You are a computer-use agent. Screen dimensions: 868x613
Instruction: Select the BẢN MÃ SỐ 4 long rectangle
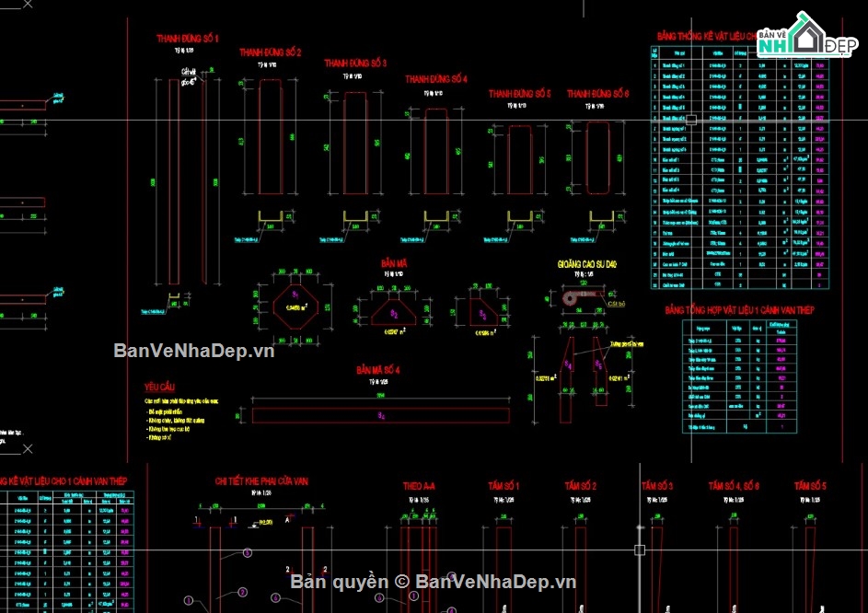(381, 415)
